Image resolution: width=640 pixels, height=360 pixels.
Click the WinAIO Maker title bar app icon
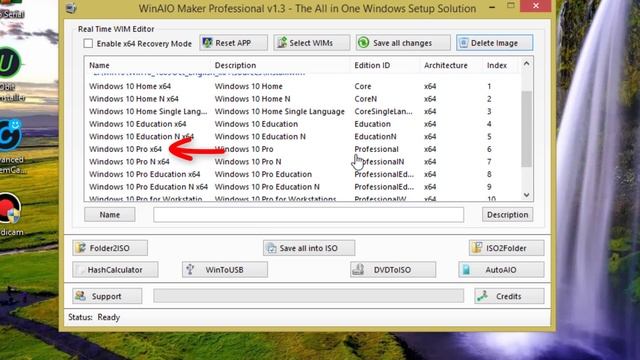tap(71, 8)
